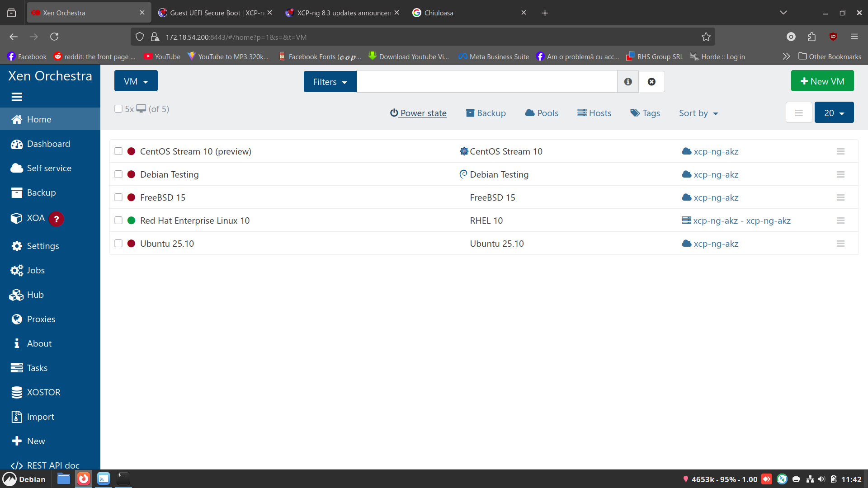Expand the VM type dropdown
The height and width of the screenshot is (488, 868).
click(x=136, y=81)
